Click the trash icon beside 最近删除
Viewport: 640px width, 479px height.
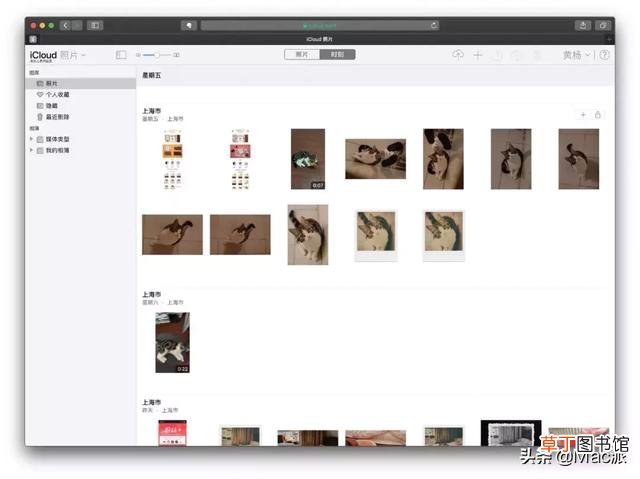[x=40, y=117]
